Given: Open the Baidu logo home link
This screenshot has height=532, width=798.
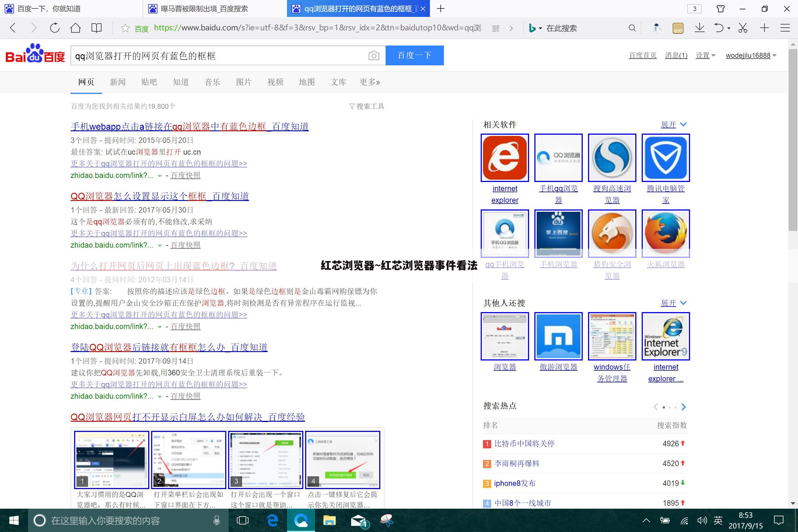Looking at the screenshot, I should point(35,54).
